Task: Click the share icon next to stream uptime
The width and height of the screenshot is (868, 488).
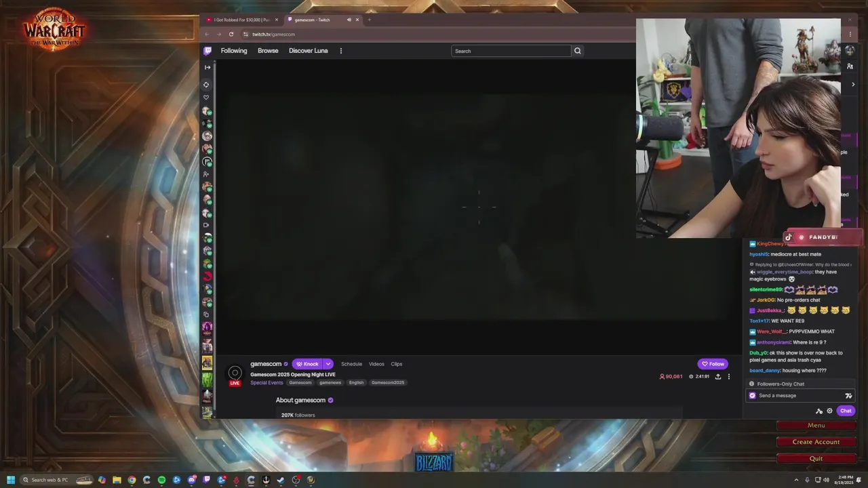Action: point(717,376)
